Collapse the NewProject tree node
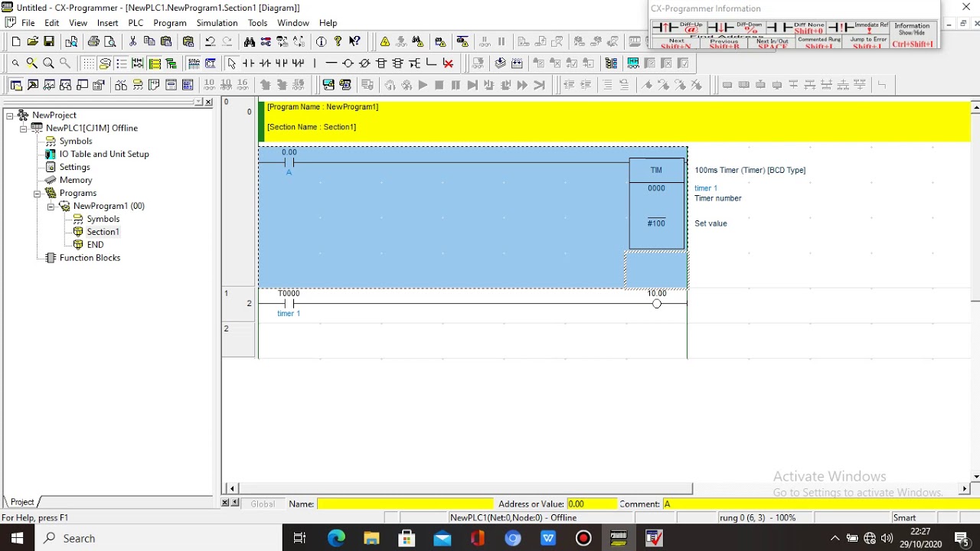 point(10,115)
